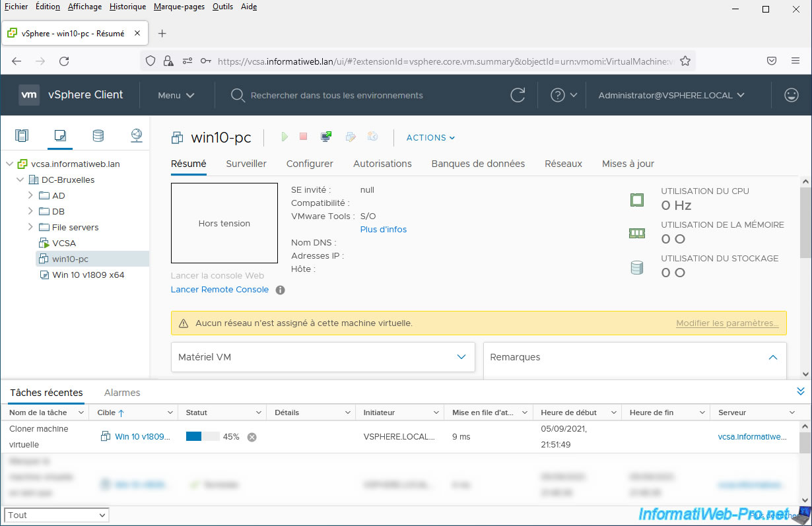
Task: Click the edit settings icon for win10-pc
Action: point(351,137)
